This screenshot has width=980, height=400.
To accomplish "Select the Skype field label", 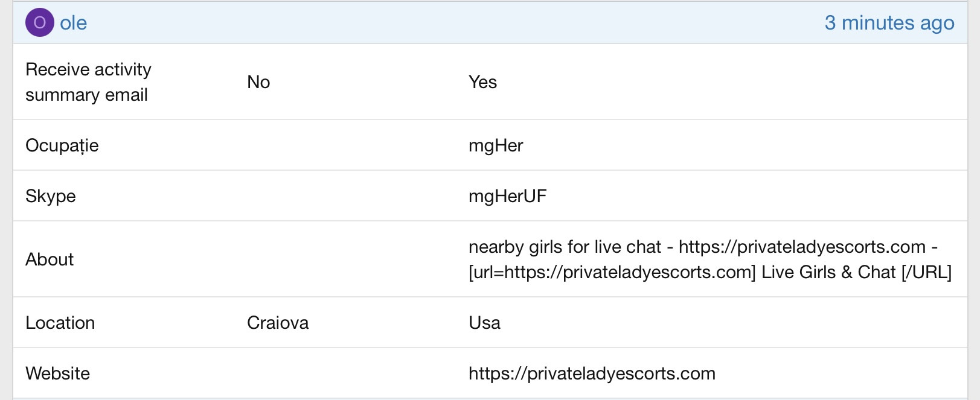I will (51, 196).
